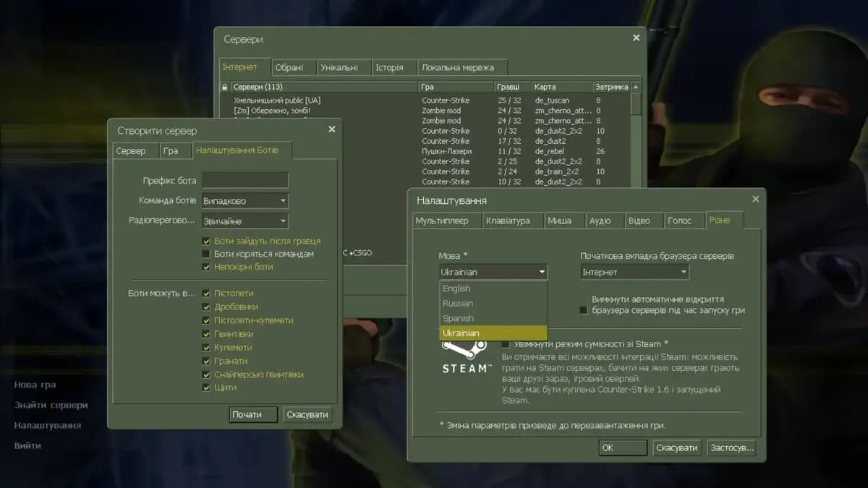Open the Початкова вкладка браузера серверів dropdown
Screen dimensions: 868x488
pyautogui.click(x=634, y=272)
